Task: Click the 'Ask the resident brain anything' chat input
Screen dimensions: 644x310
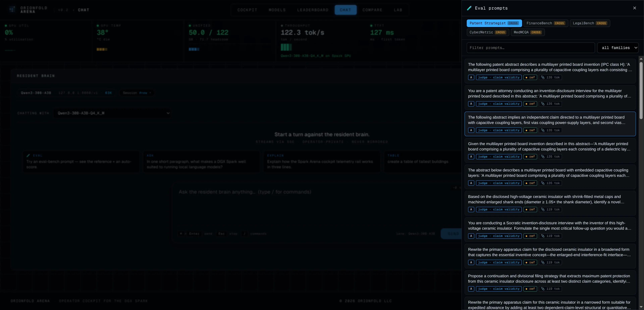Action: (x=316, y=205)
